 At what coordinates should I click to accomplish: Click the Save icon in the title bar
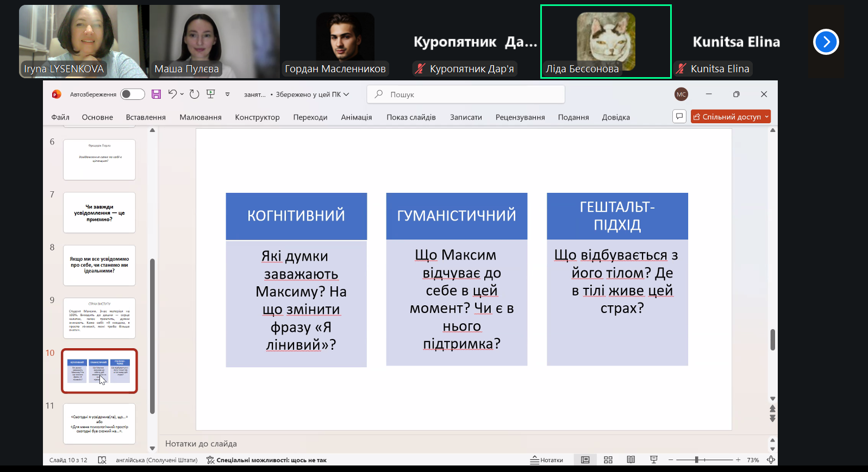pos(156,95)
